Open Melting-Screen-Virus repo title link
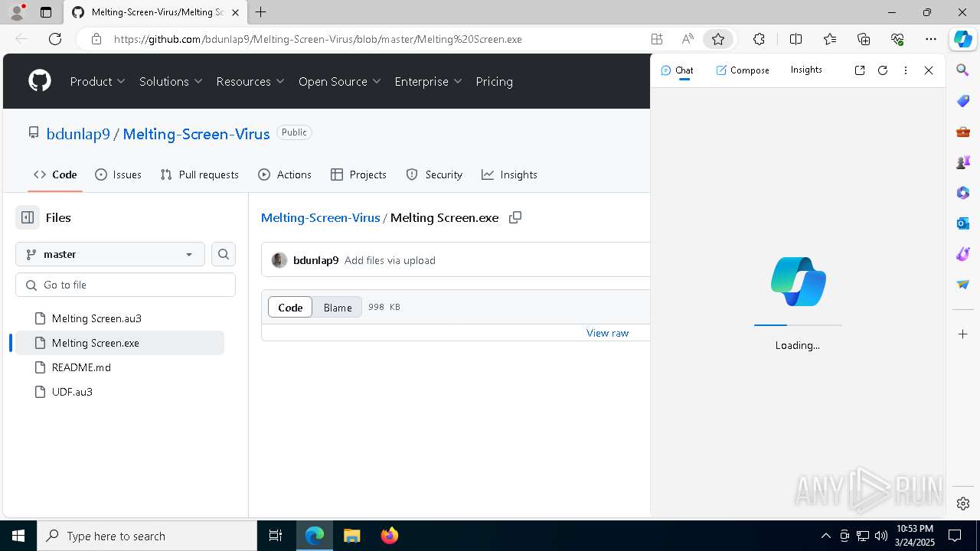The image size is (980, 551). [x=196, y=134]
